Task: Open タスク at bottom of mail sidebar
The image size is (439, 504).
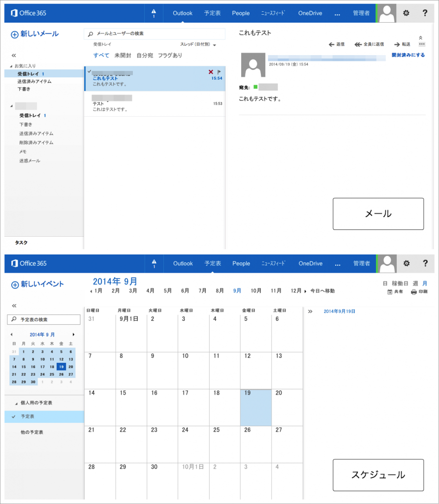Action: (x=21, y=243)
